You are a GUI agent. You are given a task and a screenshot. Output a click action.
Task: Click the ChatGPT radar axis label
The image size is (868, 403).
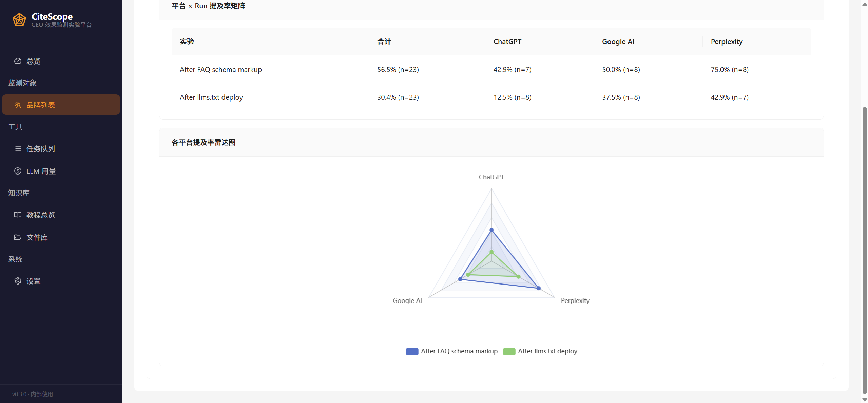(x=491, y=177)
